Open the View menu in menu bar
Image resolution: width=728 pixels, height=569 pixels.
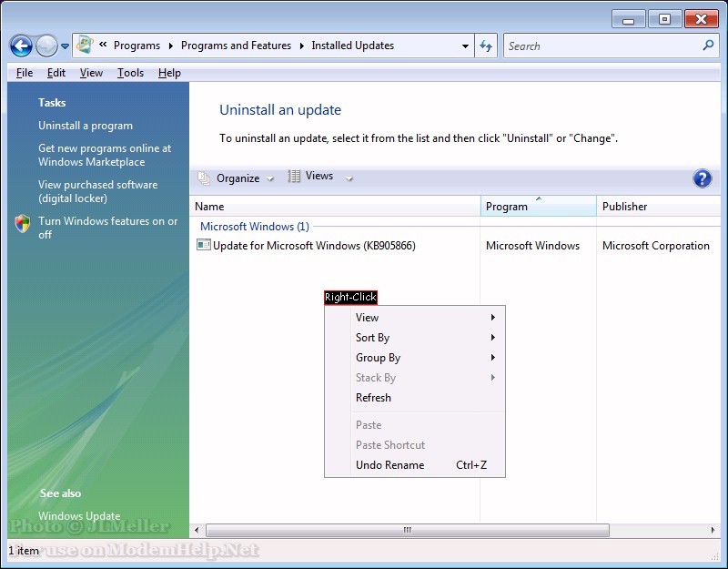[x=91, y=73]
